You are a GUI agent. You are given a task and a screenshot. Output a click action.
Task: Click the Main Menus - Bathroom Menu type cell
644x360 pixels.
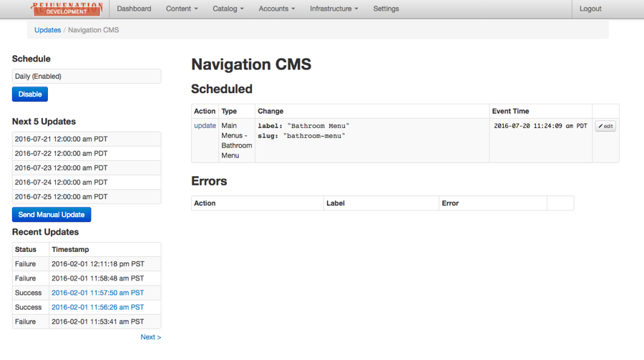tap(237, 140)
